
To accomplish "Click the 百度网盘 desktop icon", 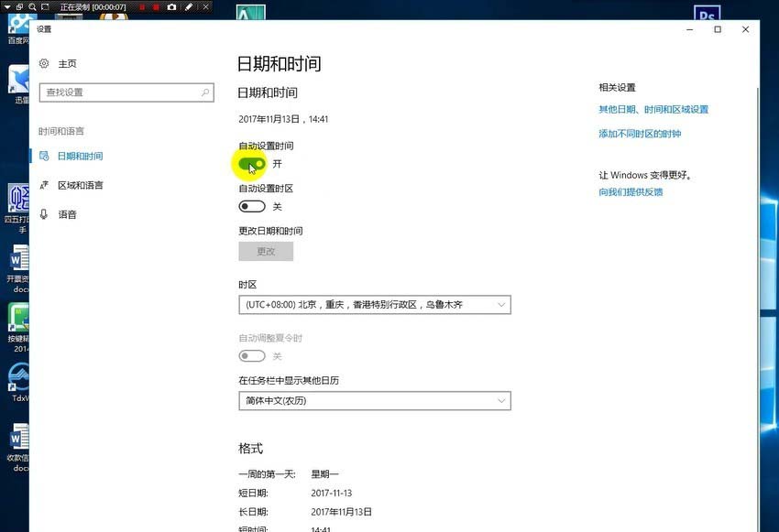I will 18,28.
